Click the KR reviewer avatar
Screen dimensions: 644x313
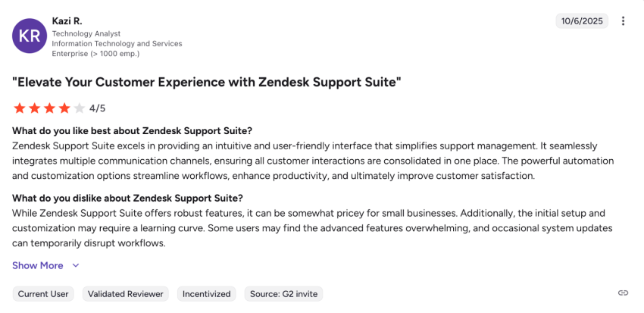(x=30, y=36)
